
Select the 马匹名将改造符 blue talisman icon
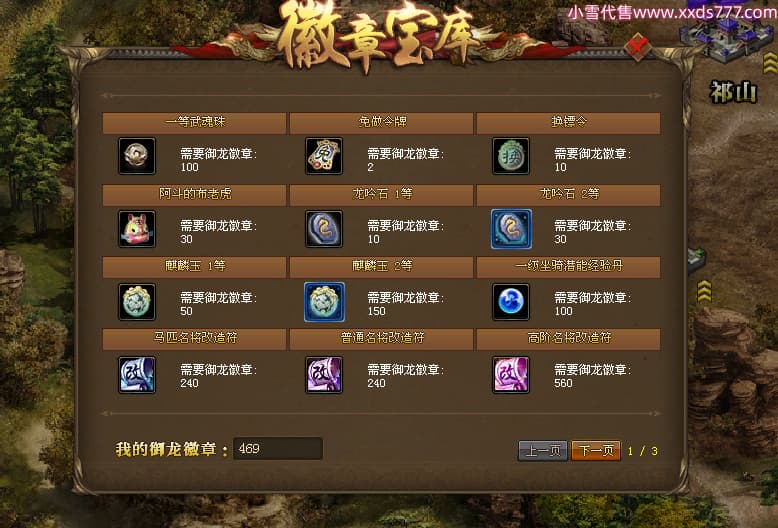pyautogui.click(x=137, y=375)
